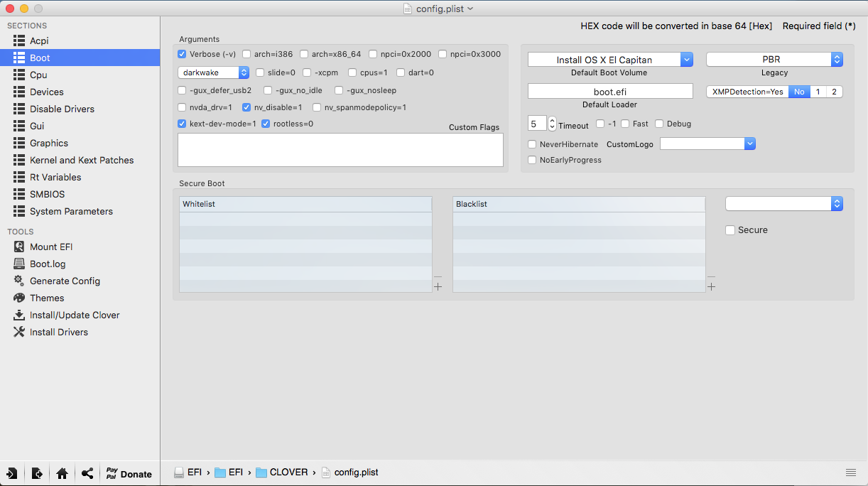Click the CLOVER folder in path bar
Viewport: 868px width, 486px height.
[282, 472]
